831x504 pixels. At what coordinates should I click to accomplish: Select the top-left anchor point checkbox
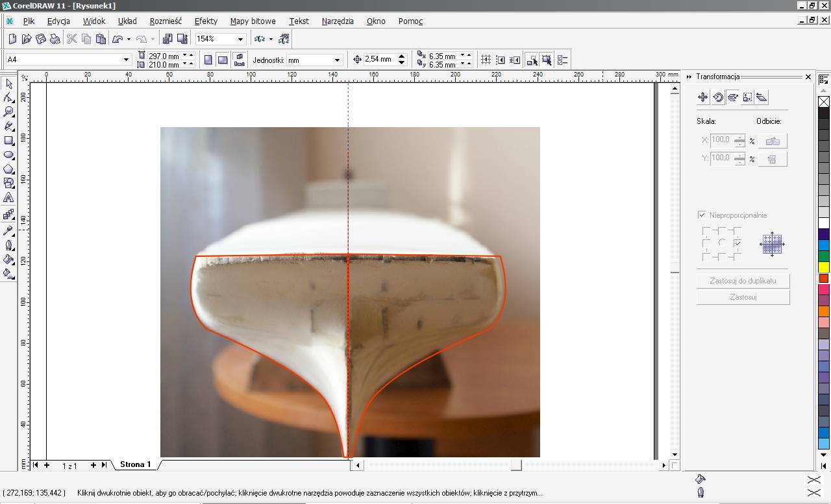706,230
